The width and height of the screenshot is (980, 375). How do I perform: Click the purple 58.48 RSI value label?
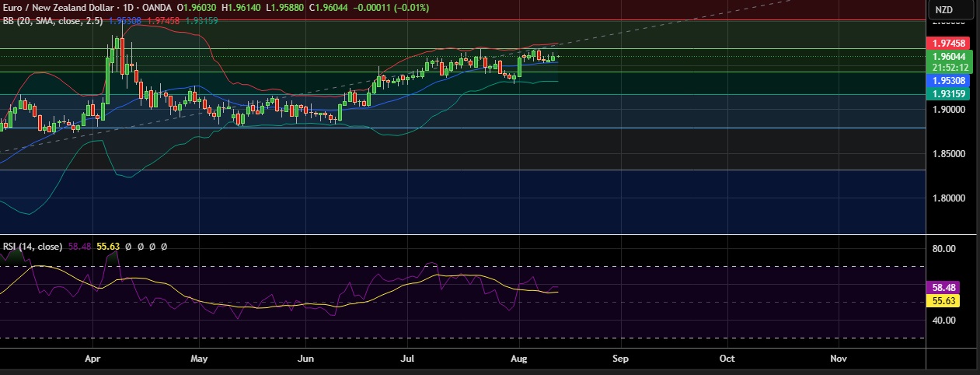point(943,287)
